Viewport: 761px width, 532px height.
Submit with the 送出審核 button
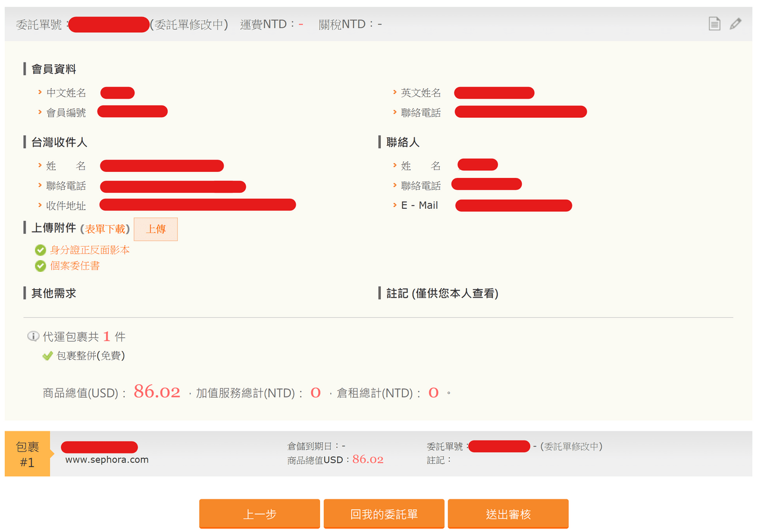point(508,514)
